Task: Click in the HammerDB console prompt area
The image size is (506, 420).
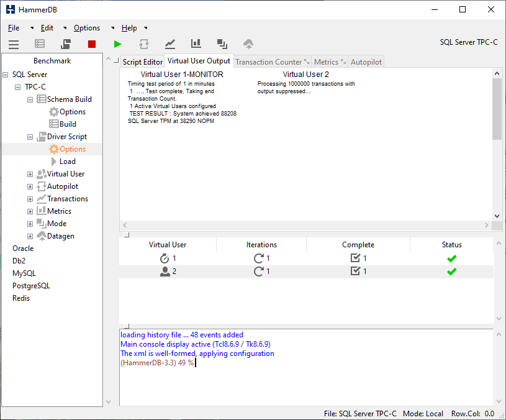Action: 306,367
